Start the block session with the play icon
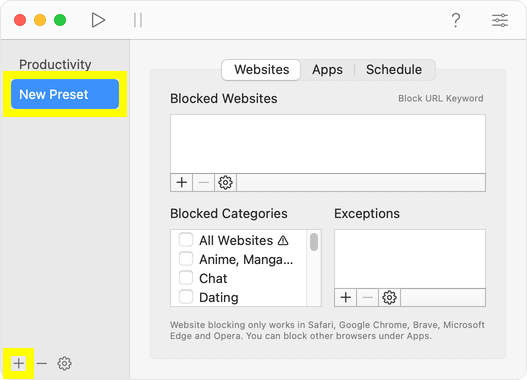Screen dimensions: 527x380 coord(98,20)
